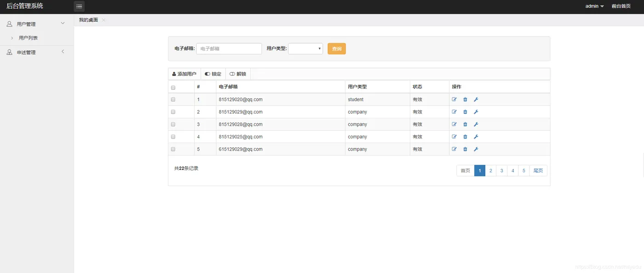644x273 pixels.
Task: Toggle the sidebar hamburger menu icon
Action: [79, 6]
